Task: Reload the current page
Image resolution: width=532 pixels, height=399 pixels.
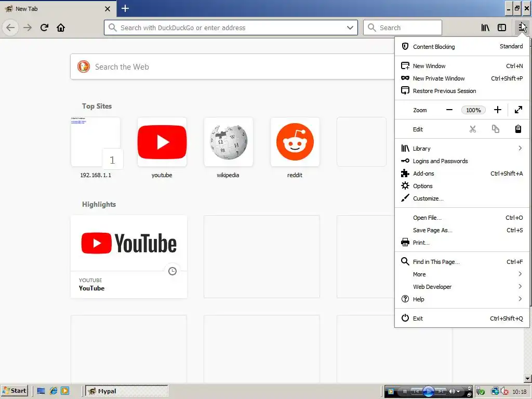Action: pos(44,28)
